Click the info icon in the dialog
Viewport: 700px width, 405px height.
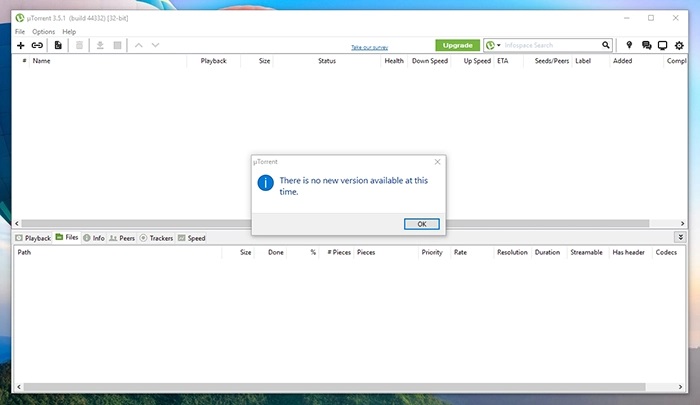pos(265,183)
